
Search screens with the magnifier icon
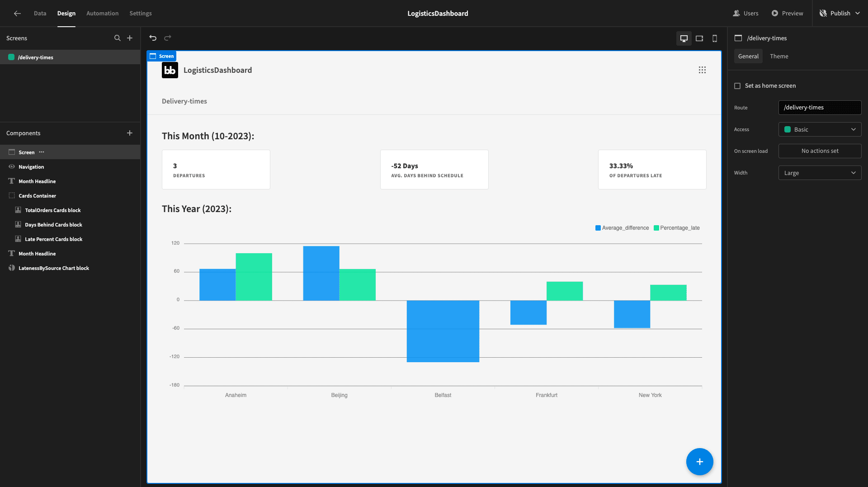[118, 38]
